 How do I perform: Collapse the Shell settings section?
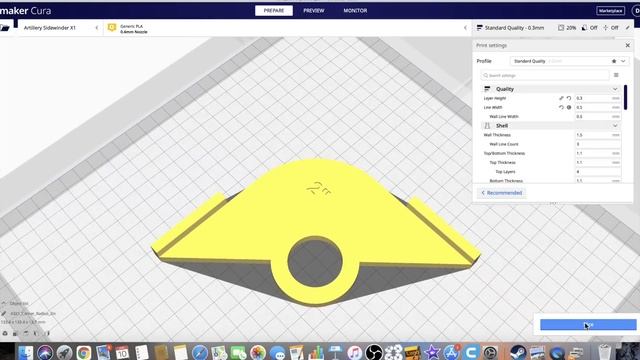(615, 126)
